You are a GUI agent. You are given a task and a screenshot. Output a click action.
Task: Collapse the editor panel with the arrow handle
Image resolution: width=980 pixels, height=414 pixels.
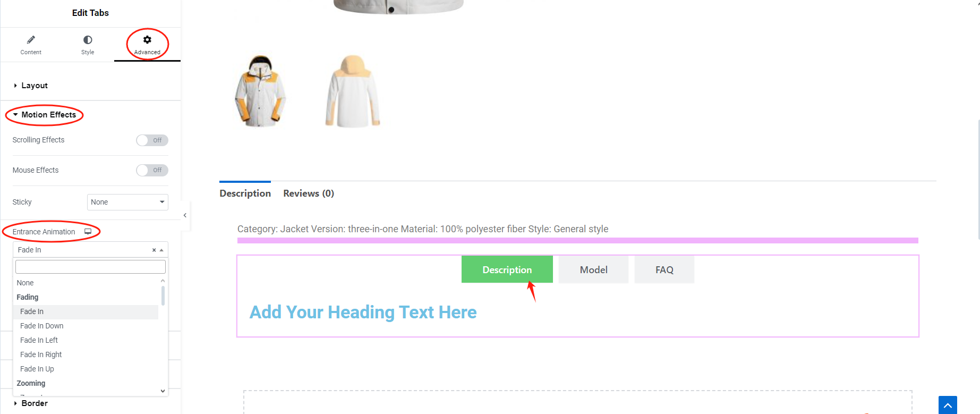tap(185, 215)
